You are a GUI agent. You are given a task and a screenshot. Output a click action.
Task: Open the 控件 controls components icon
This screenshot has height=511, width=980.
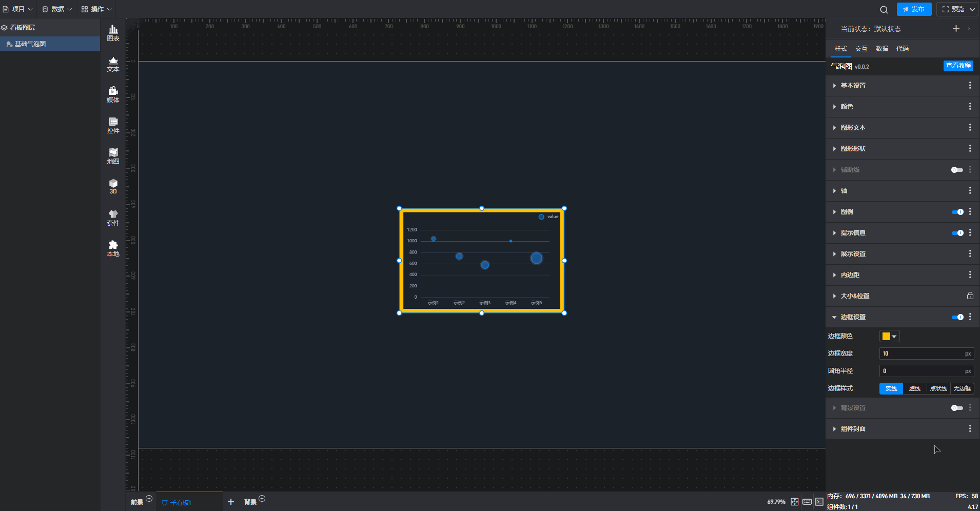113,126
